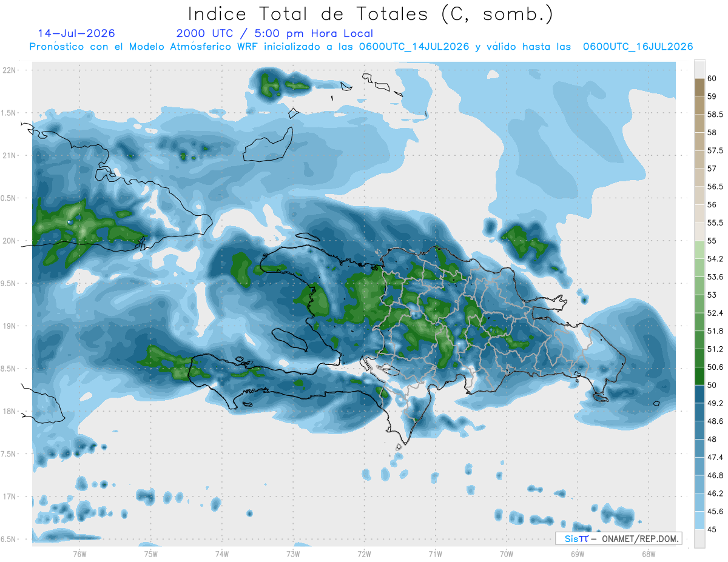
Task: Click the legend value "57.5"
Action: pyautogui.click(x=715, y=150)
